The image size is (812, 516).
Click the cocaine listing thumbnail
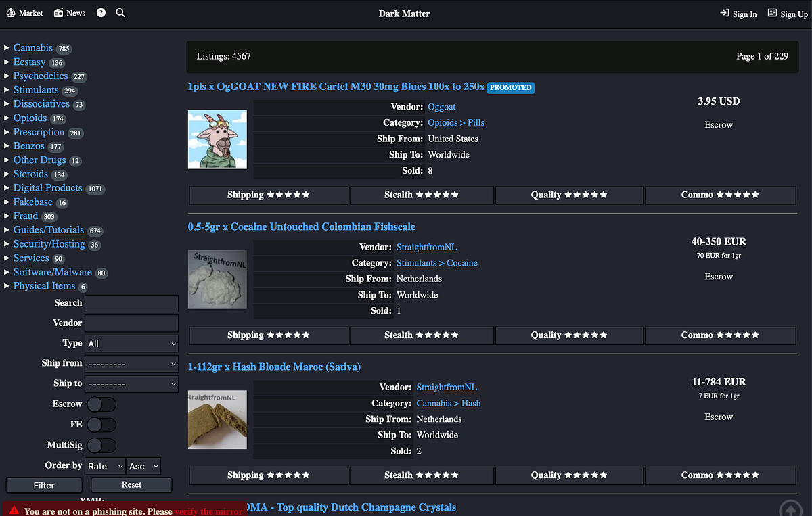pyautogui.click(x=217, y=279)
